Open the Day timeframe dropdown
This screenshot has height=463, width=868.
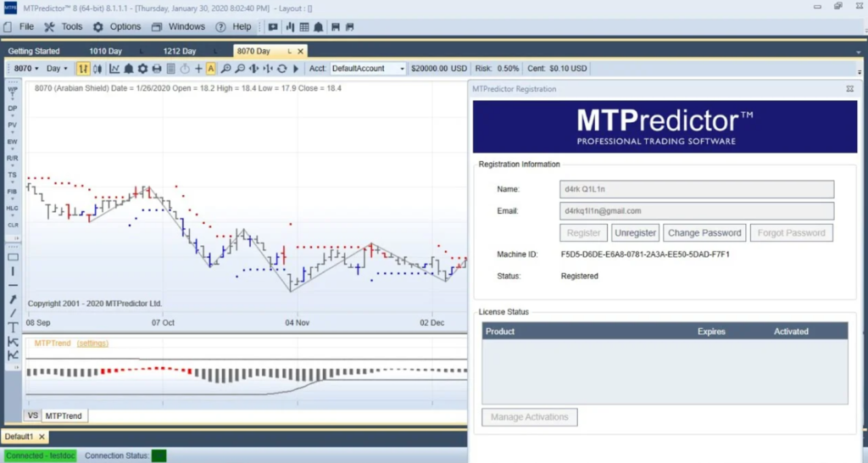[57, 69]
